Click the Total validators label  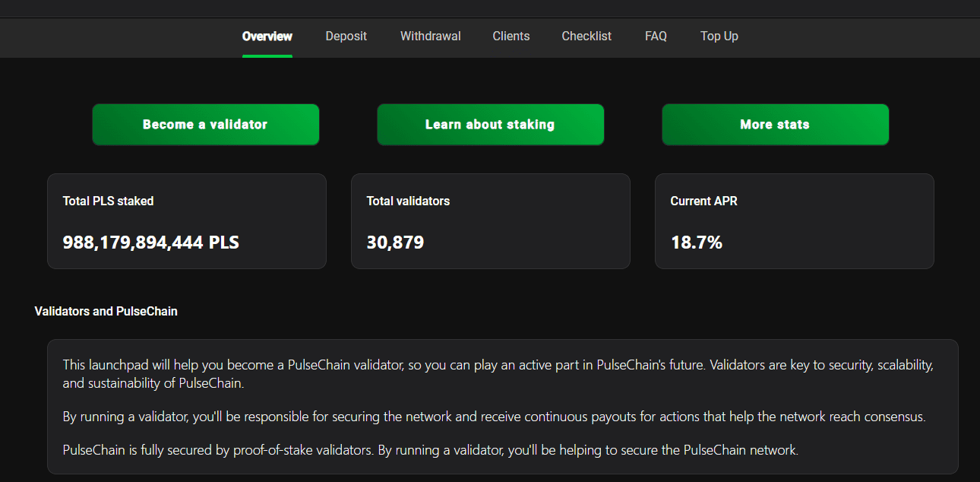point(408,201)
